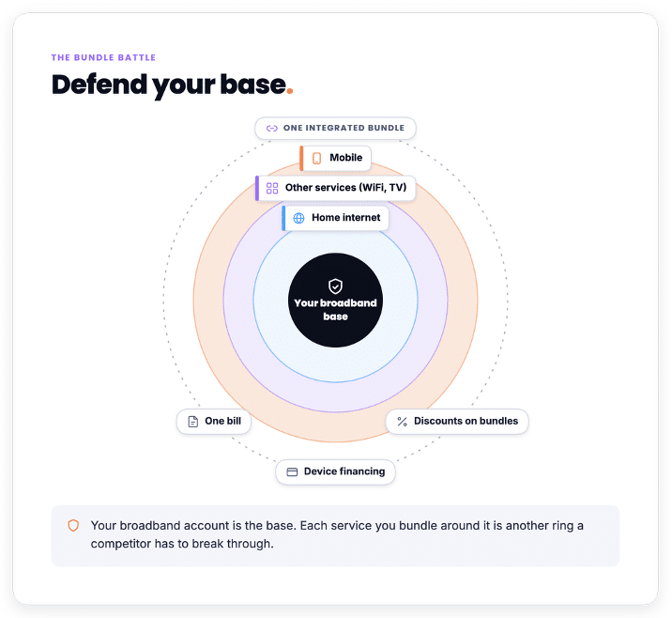
Task: Click the document icon next to One bill
Action: 193,422
